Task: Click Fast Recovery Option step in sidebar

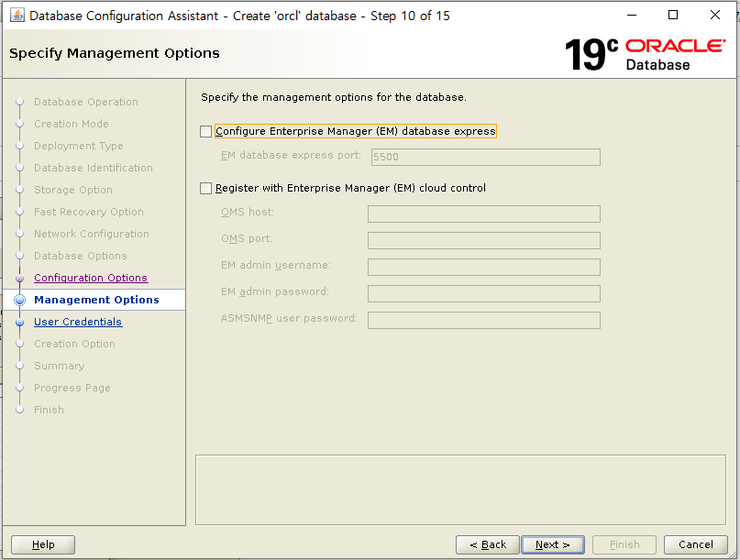Action: [x=89, y=212]
